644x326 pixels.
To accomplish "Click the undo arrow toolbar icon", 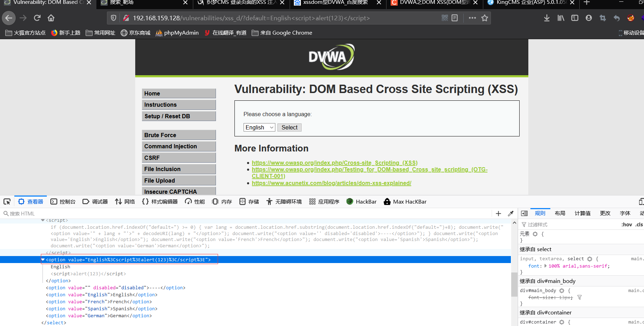I will click(617, 18).
